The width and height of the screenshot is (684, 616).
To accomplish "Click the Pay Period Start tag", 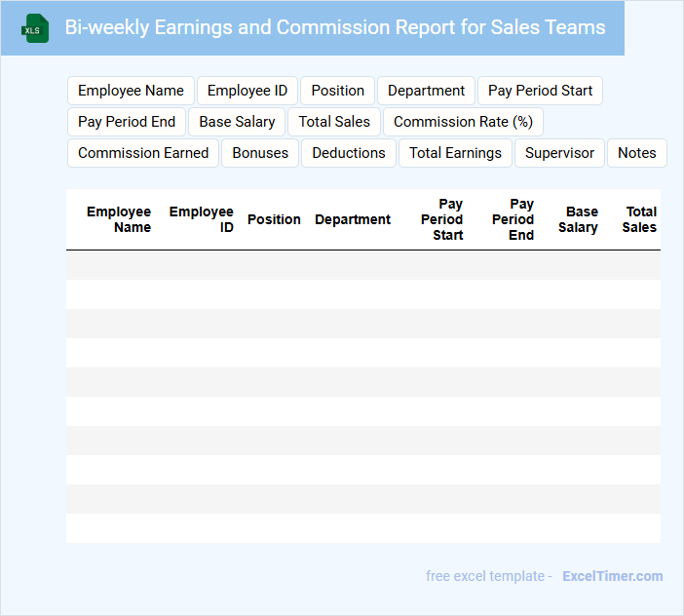I will click(540, 91).
